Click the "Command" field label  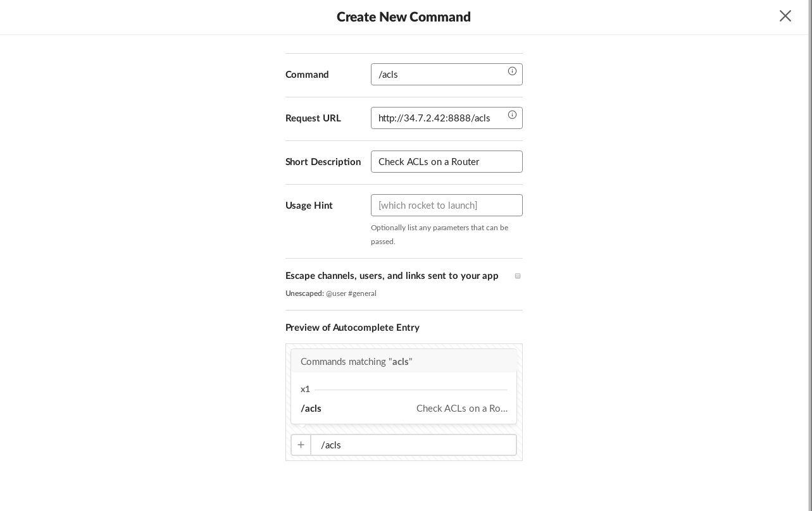click(x=307, y=75)
